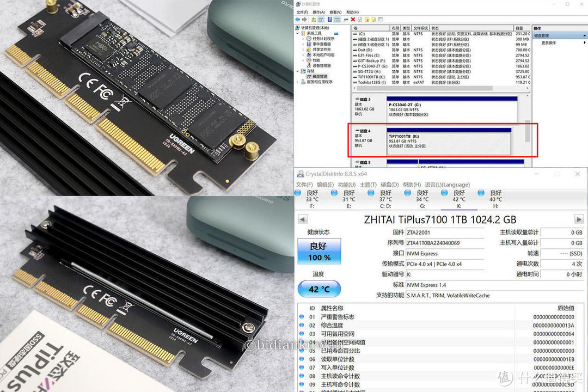Select 磁盘管理 node under 存储

click(317, 77)
